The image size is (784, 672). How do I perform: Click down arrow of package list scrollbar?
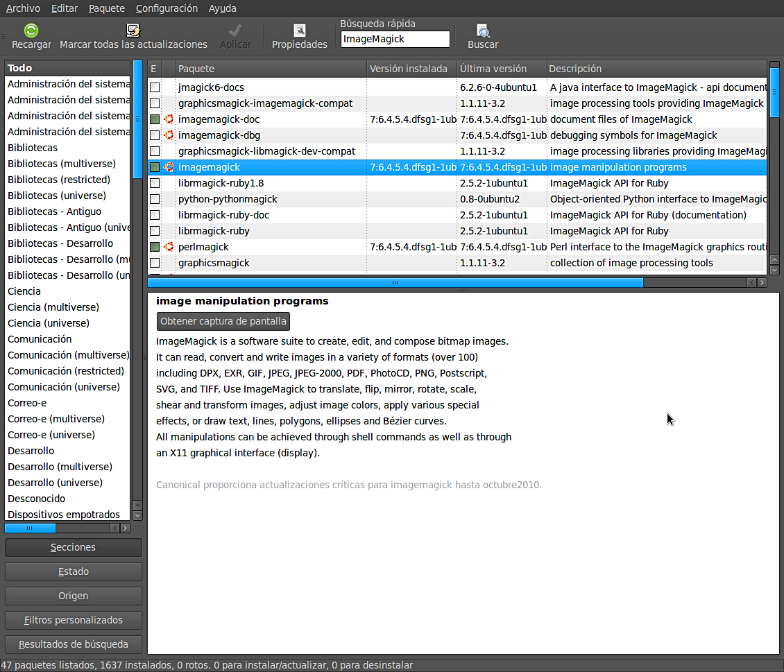coord(774,270)
